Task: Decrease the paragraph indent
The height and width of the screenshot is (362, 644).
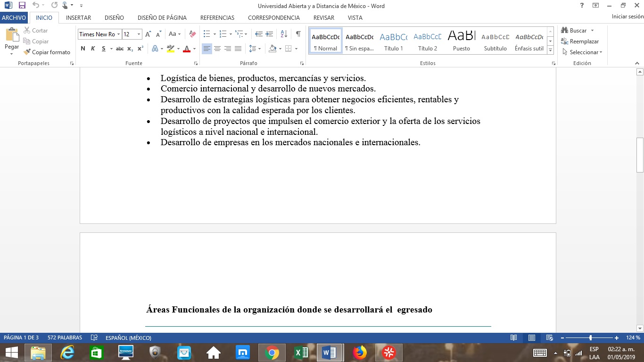Action: click(x=259, y=34)
